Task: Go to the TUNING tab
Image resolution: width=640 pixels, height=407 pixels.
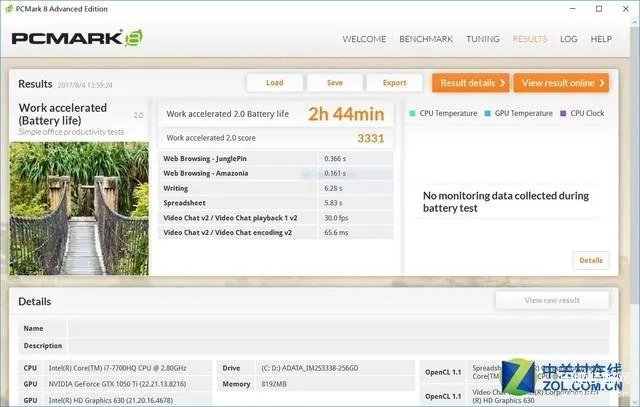Action: [x=482, y=39]
